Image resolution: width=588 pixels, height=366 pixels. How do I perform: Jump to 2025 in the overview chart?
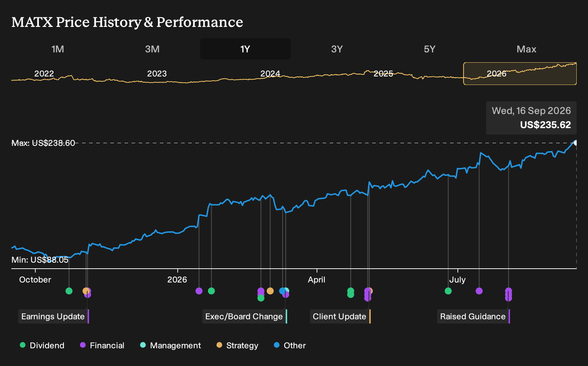click(383, 74)
